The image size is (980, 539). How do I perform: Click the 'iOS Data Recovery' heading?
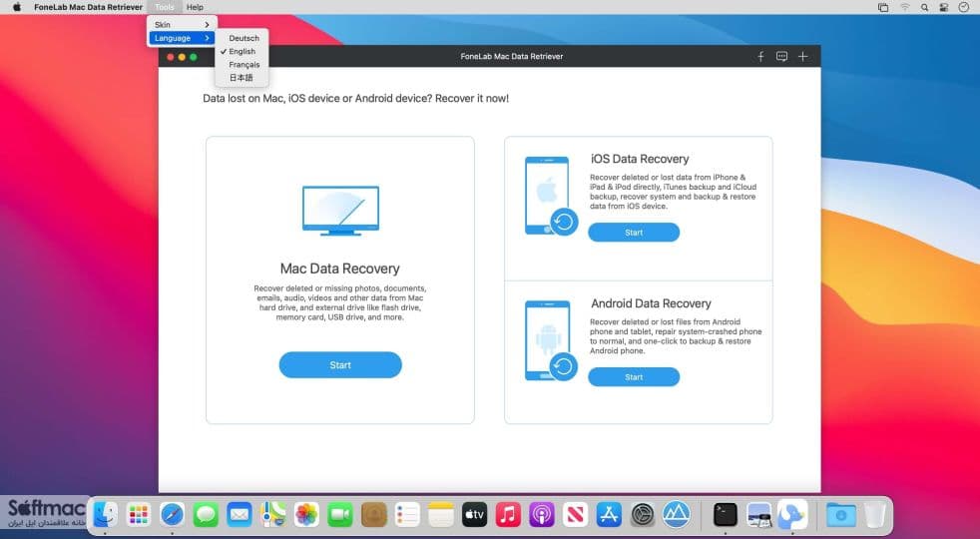[640, 159]
